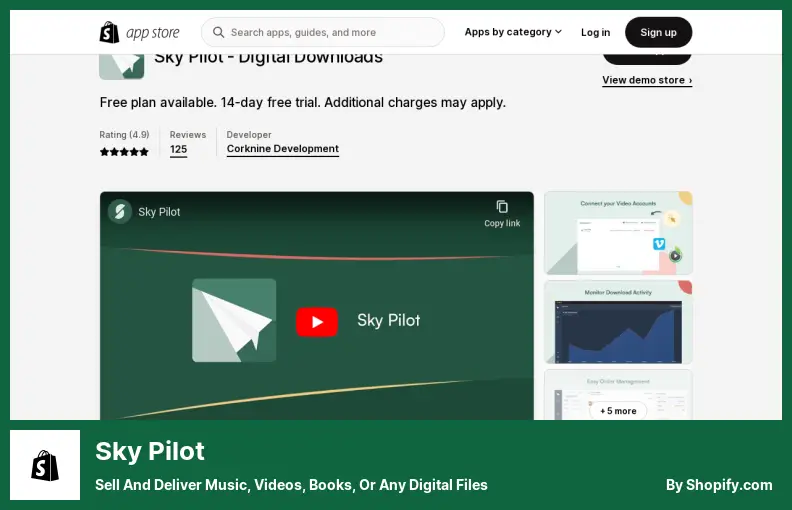Open Monitor Download Activity screenshot

(x=618, y=322)
